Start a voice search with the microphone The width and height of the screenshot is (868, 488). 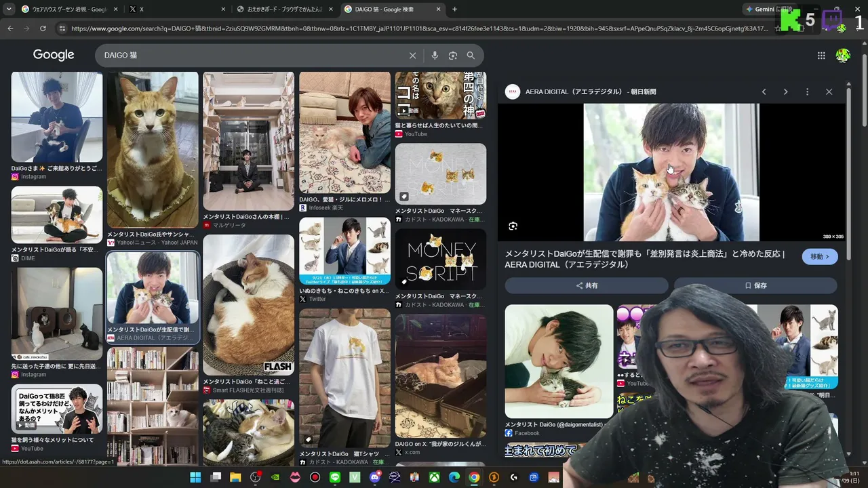click(x=435, y=56)
